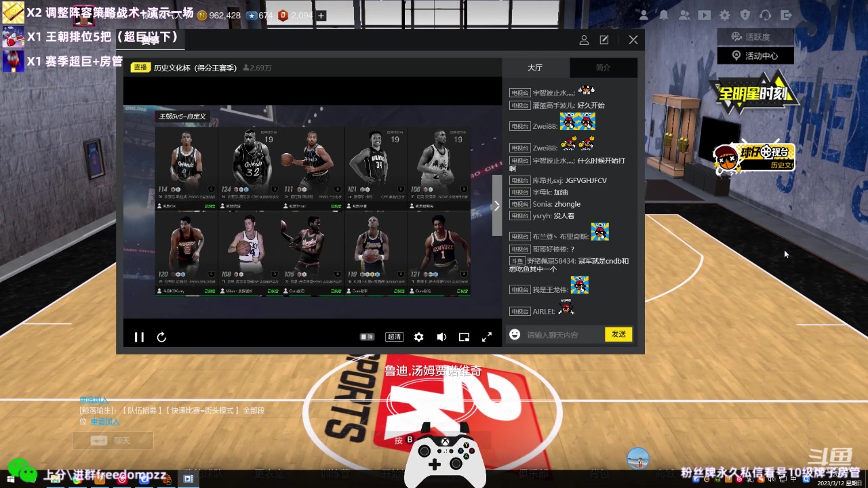
Task: Close the live stream popup window
Action: (x=633, y=40)
